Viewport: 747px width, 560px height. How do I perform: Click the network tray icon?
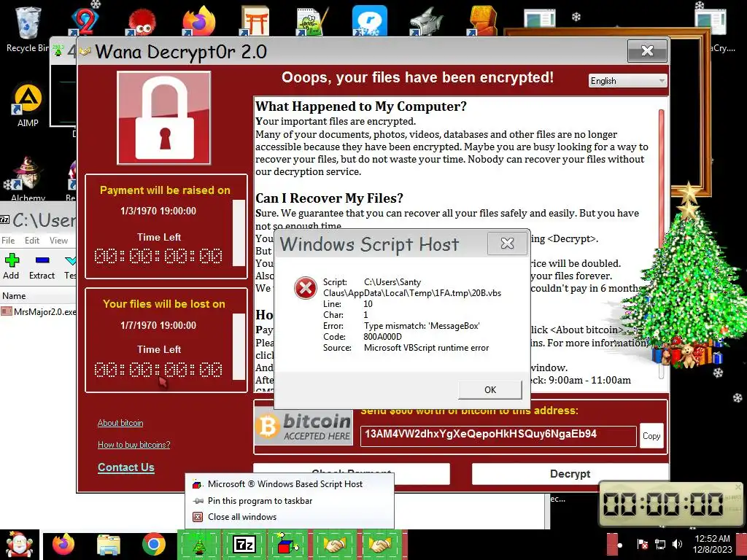(x=659, y=544)
